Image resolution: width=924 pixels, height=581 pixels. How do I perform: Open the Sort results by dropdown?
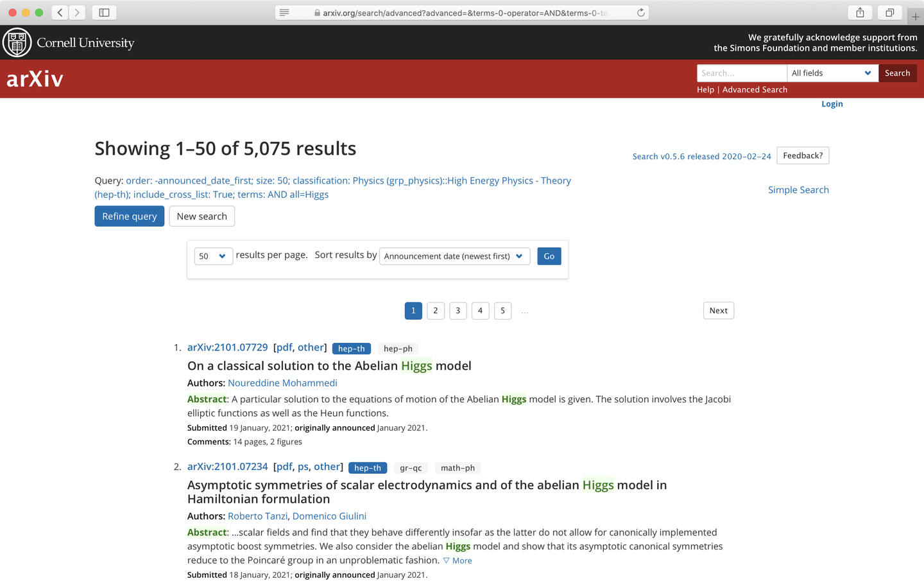pos(454,256)
